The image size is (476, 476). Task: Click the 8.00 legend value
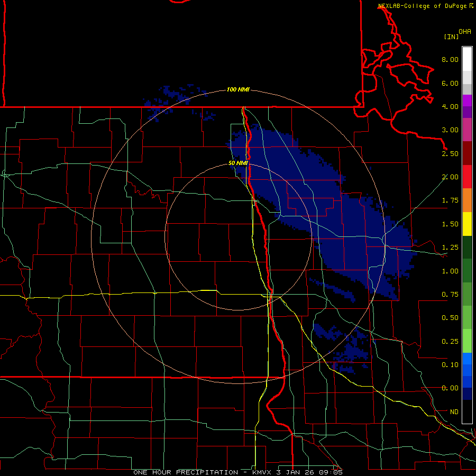[x=450, y=59]
